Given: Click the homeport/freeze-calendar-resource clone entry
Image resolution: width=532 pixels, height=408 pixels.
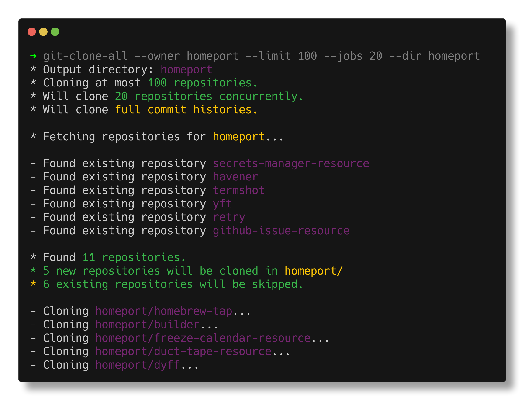Looking at the screenshot, I should 203,338.
